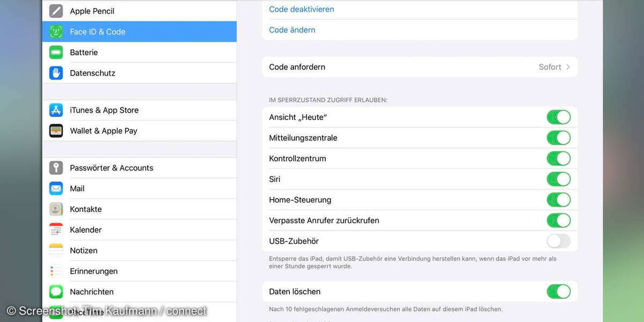Open Erinnerungen settings row
The width and height of the screenshot is (644, 322).
point(140,271)
